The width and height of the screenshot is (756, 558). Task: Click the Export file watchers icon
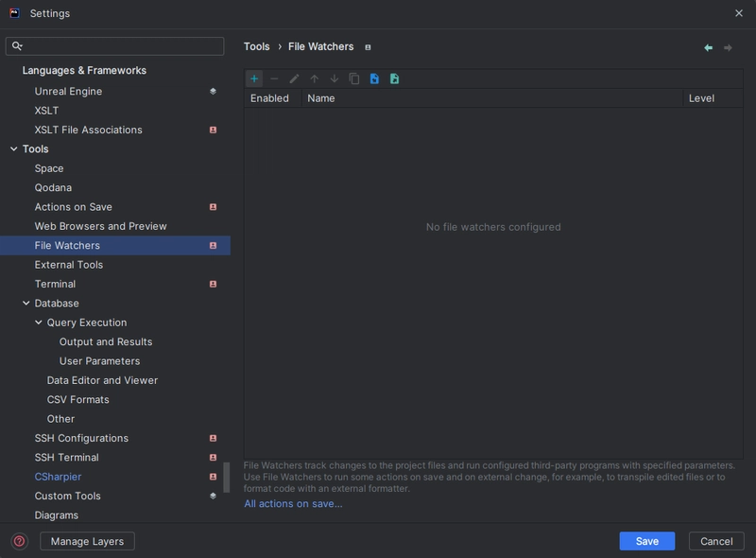(394, 78)
